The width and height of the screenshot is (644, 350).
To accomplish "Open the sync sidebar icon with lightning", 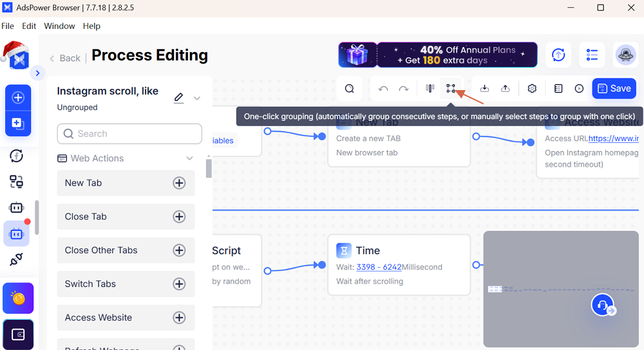I will tap(17, 156).
